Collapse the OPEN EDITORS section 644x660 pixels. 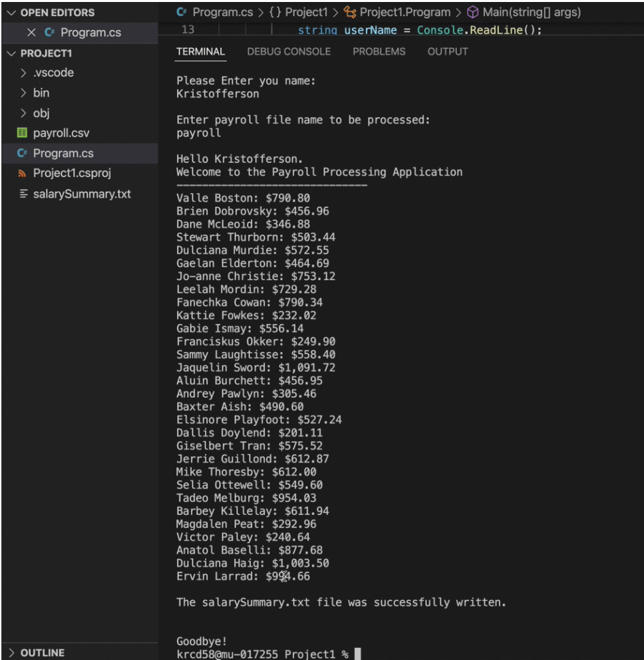click(11, 13)
